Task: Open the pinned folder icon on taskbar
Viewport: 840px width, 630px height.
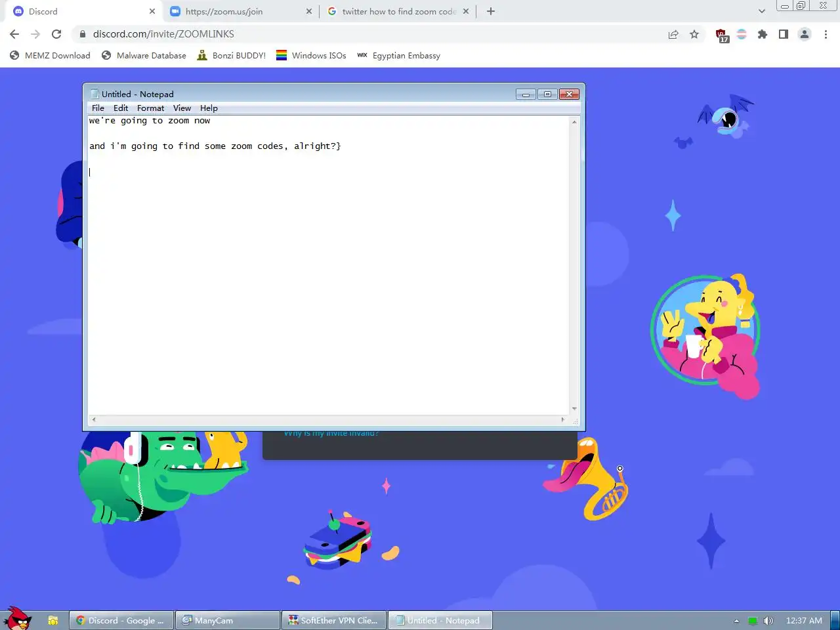Action: tap(53, 620)
